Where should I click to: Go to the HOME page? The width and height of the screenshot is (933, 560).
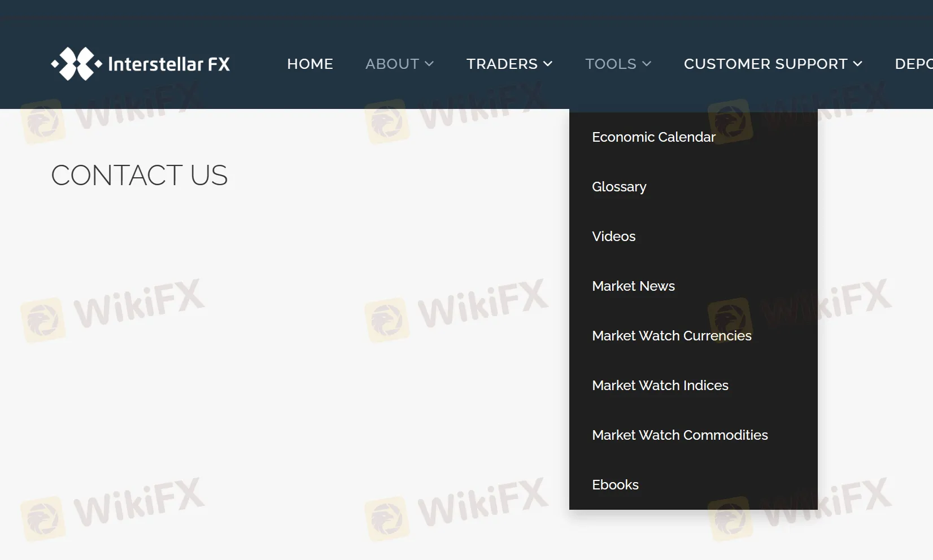point(309,64)
